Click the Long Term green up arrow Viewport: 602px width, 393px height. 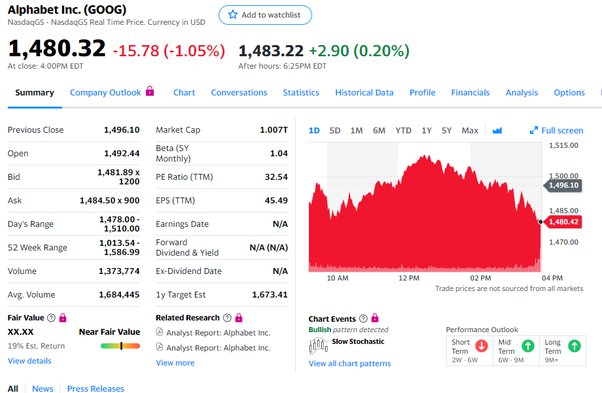tap(574, 346)
